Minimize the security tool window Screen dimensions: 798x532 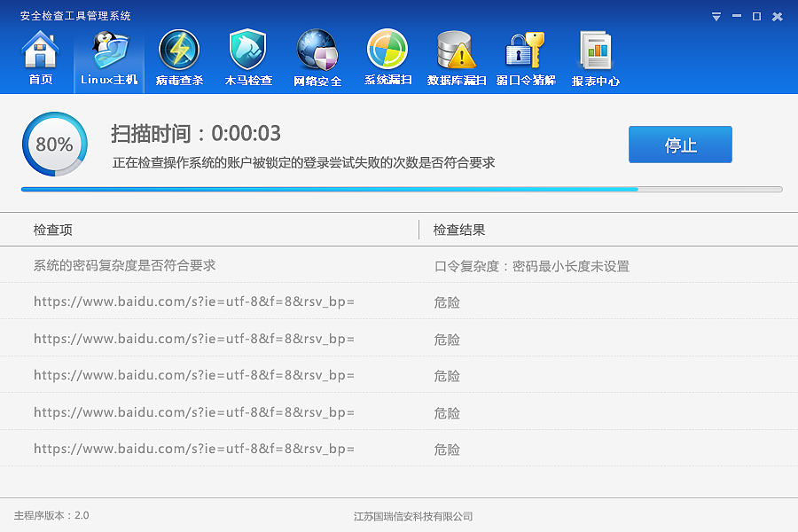tap(737, 16)
